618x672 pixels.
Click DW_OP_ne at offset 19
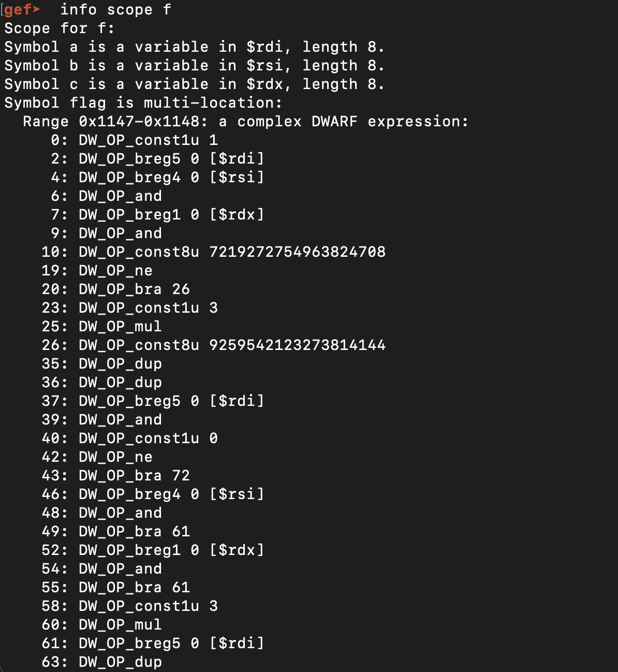pos(115,271)
